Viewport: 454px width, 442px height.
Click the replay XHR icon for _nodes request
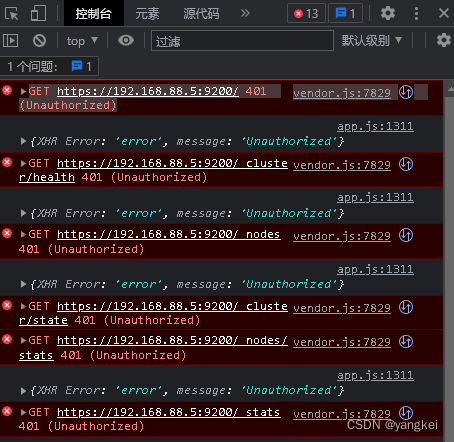(x=406, y=235)
